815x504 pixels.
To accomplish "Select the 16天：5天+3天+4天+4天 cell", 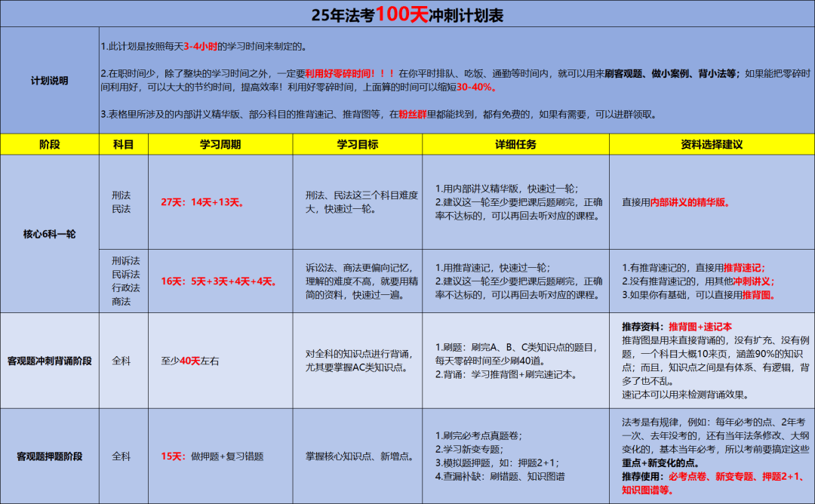I will (220, 281).
